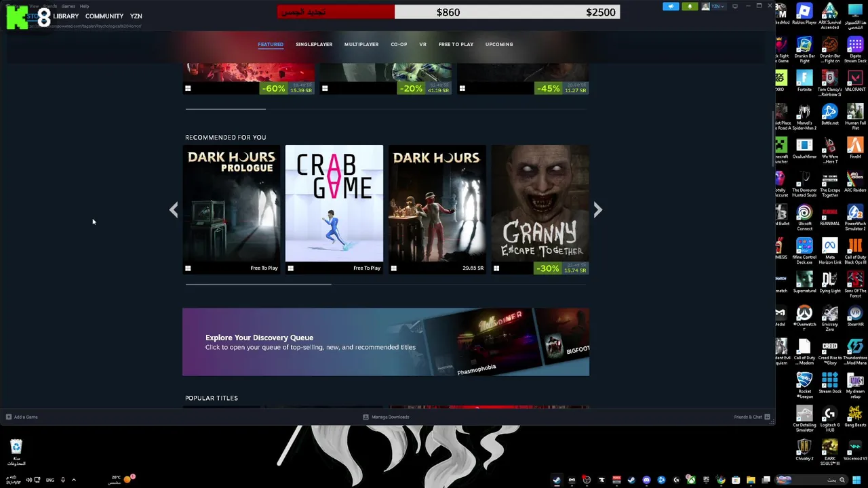Go to the next recommended games page
868x488 pixels.
(597, 209)
